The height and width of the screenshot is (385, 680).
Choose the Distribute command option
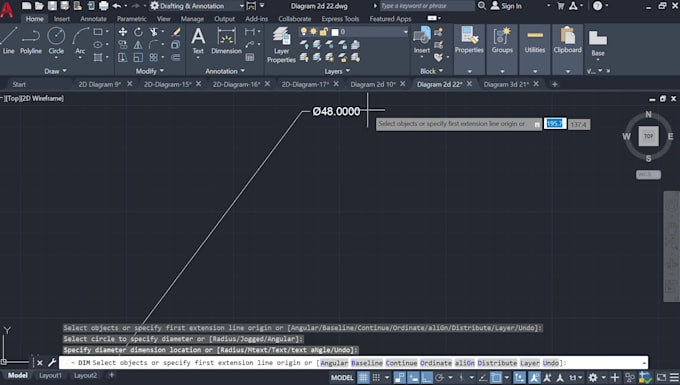[497, 363]
